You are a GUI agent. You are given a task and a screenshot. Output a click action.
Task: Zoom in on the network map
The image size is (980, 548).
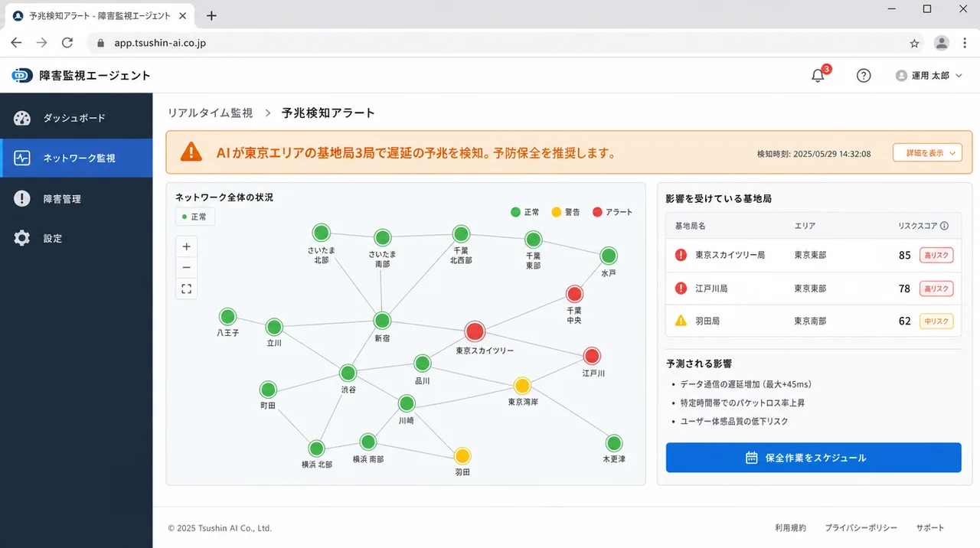186,246
